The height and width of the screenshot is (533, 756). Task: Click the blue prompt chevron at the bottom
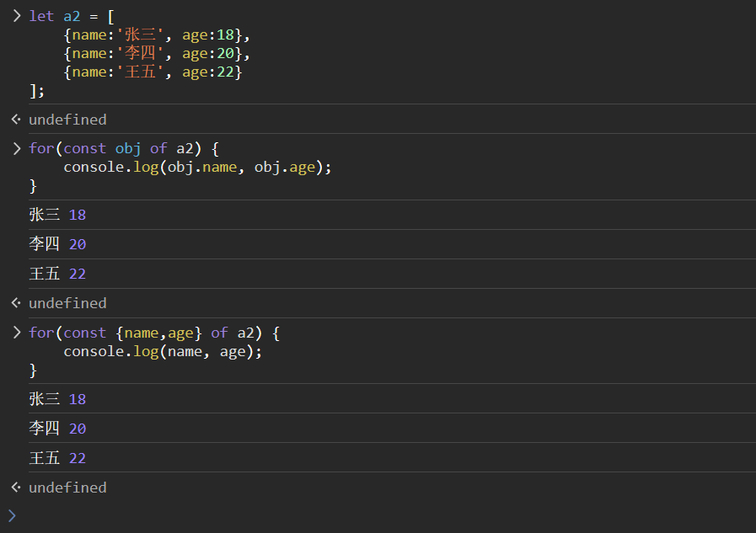pos(12,515)
